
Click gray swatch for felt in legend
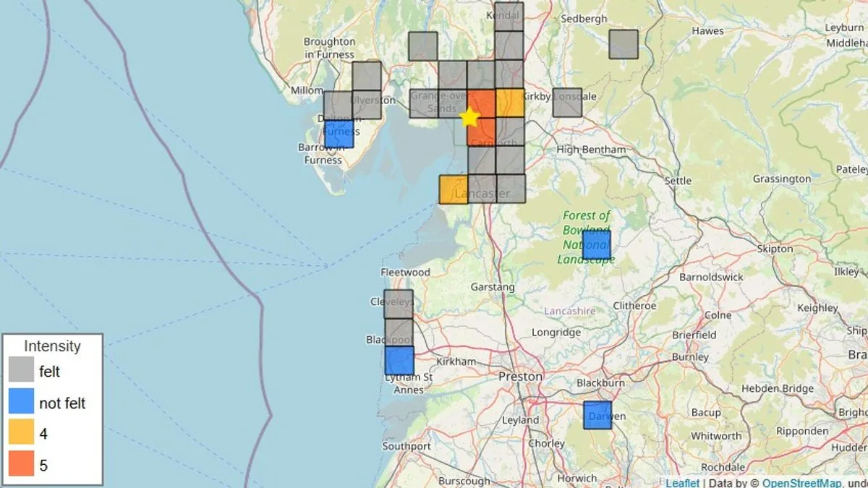tap(22, 370)
